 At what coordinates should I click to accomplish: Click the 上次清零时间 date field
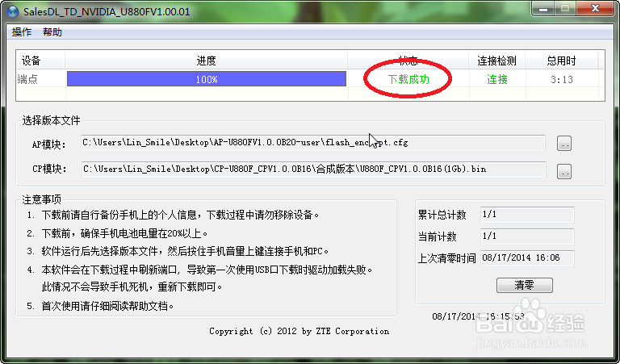[x=527, y=258]
